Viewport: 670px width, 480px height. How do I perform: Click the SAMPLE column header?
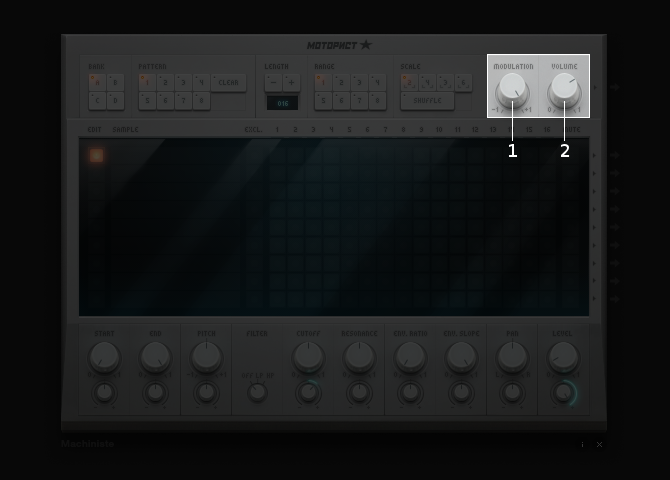126,130
